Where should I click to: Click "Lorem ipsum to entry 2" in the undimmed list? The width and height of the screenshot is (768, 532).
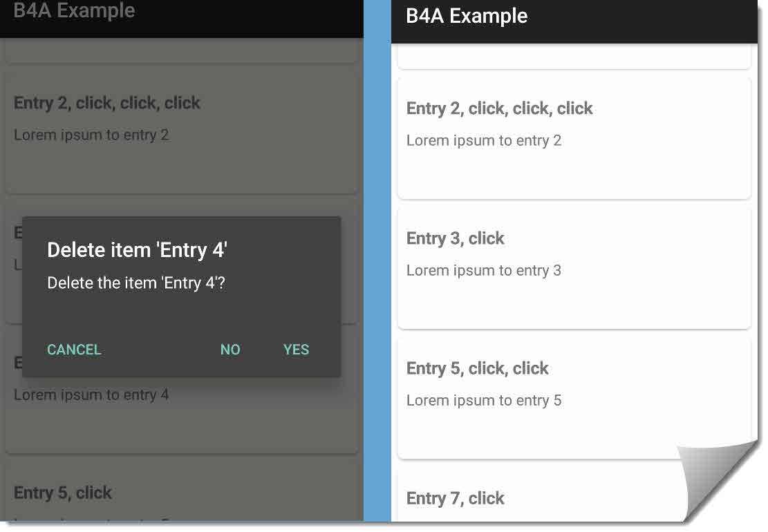point(483,141)
